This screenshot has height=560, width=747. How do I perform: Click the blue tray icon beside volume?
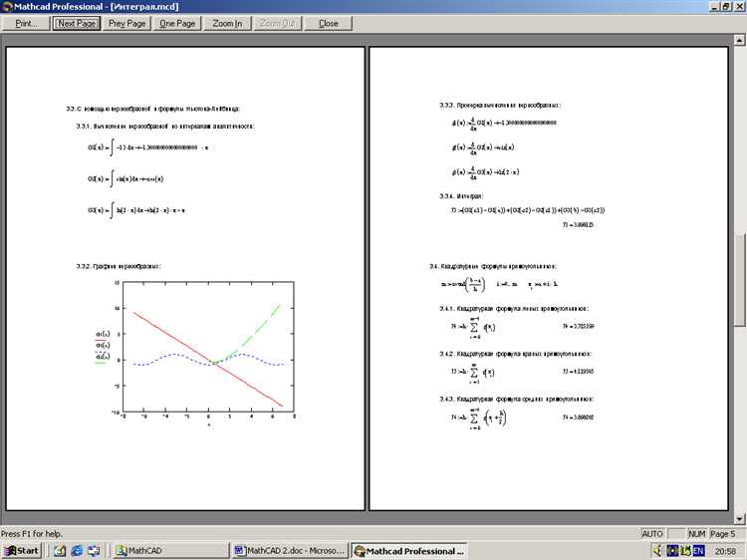pos(672,551)
